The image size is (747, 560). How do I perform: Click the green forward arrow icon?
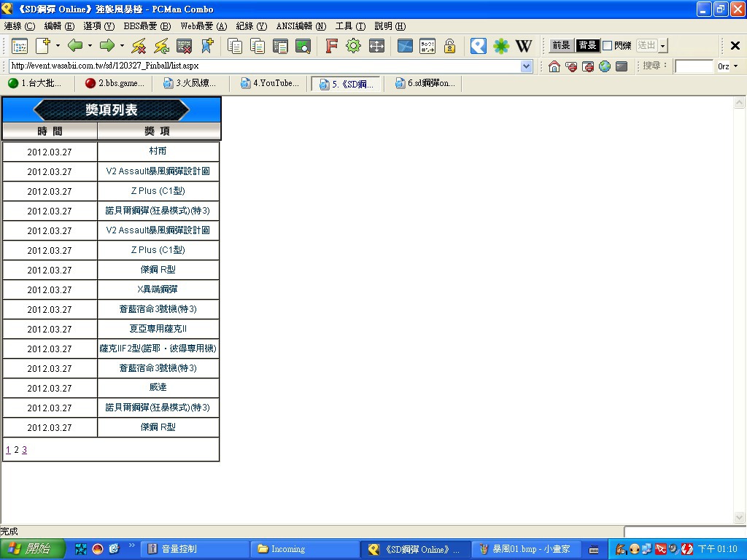click(x=107, y=46)
